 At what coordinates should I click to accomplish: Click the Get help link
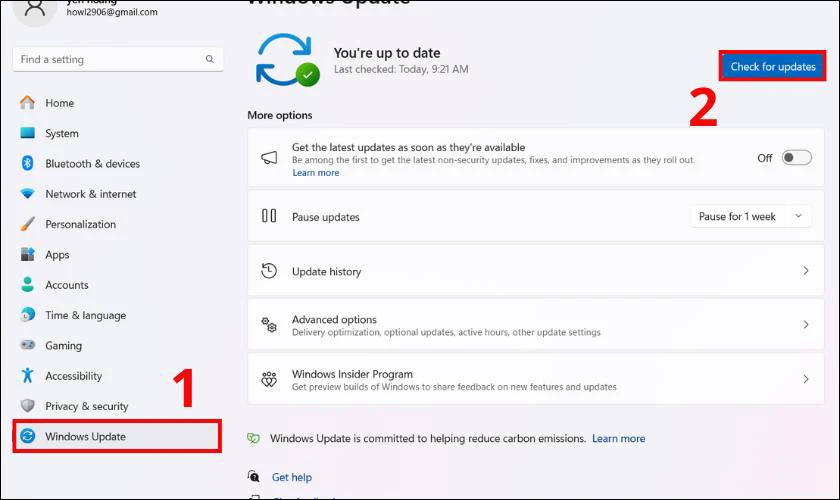click(291, 477)
